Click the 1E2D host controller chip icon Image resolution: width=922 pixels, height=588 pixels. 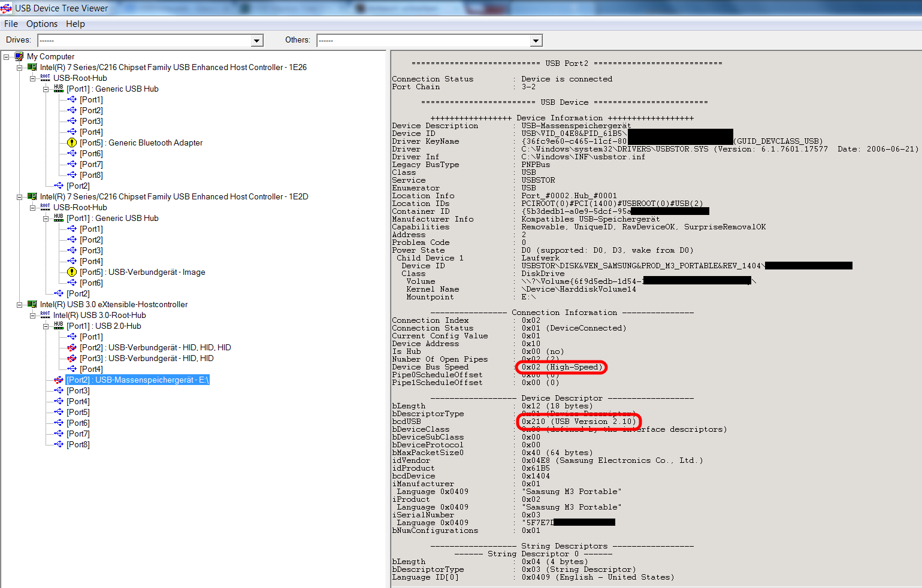point(32,196)
